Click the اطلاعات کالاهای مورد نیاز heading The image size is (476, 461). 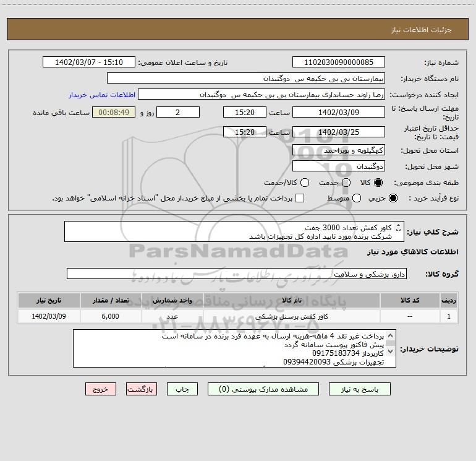pos(413,252)
